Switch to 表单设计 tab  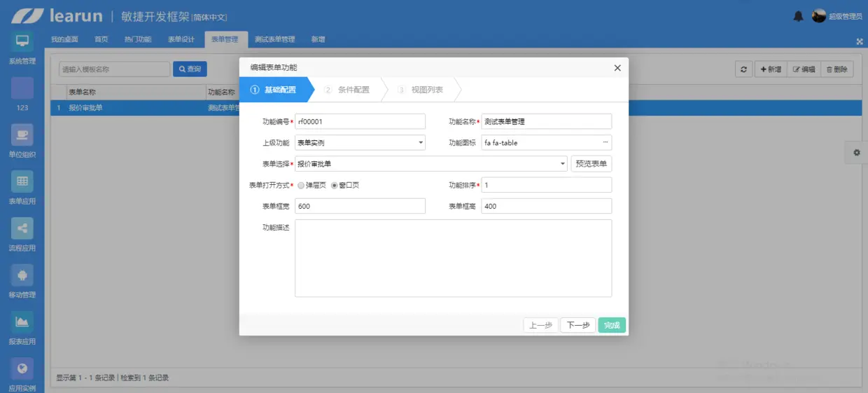(x=181, y=40)
